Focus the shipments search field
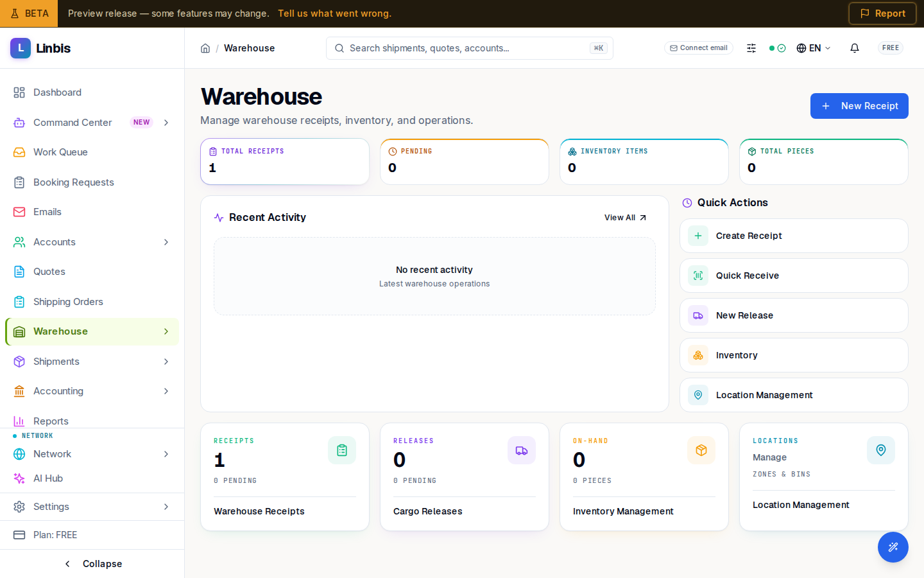 (x=470, y=48)
